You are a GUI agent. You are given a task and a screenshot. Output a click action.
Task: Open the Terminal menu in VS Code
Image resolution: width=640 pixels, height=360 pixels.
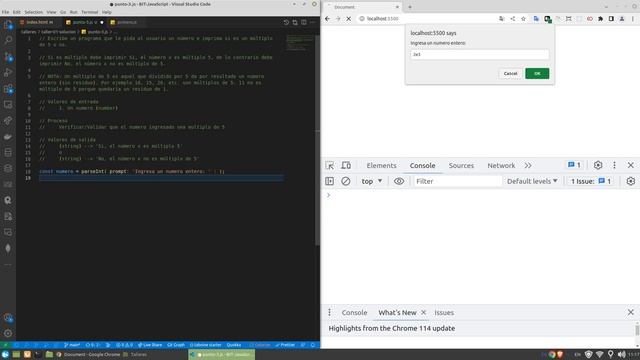pos(89,12)
